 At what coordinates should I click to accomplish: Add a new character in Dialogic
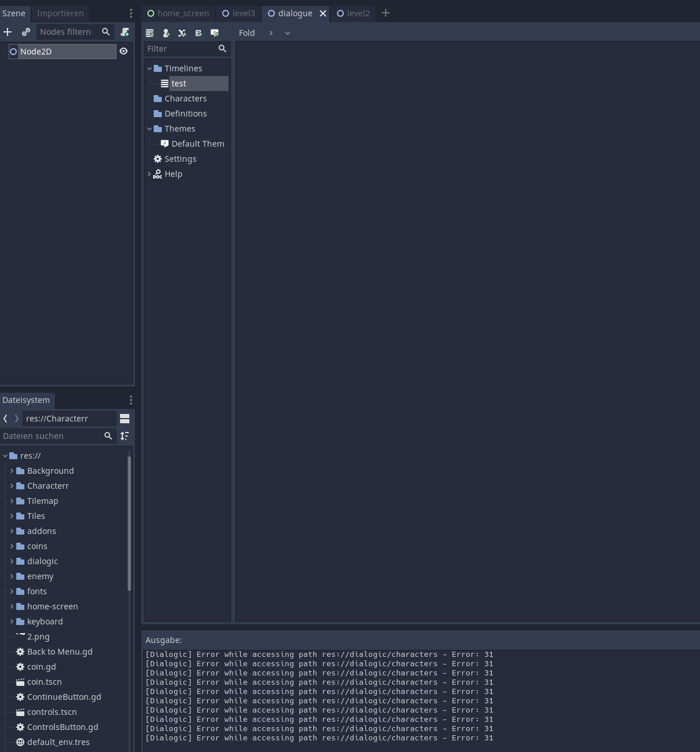tap(166, 33)
